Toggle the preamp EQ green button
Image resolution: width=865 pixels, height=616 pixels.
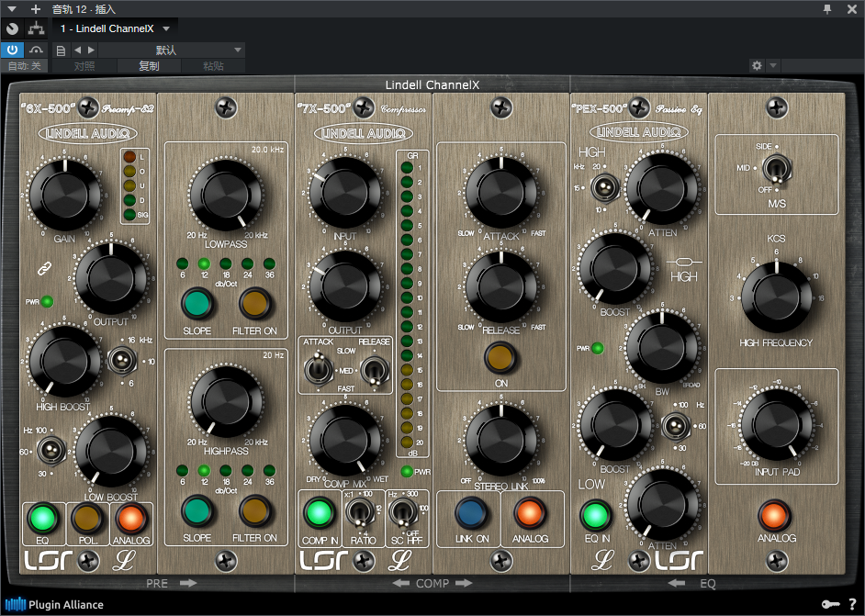(x=43, y=518)
